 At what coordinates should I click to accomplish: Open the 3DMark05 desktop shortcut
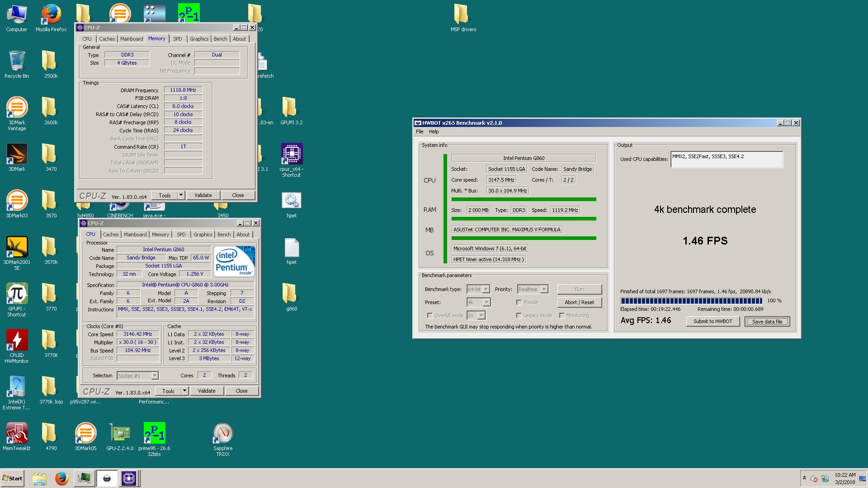coord(85,436)
